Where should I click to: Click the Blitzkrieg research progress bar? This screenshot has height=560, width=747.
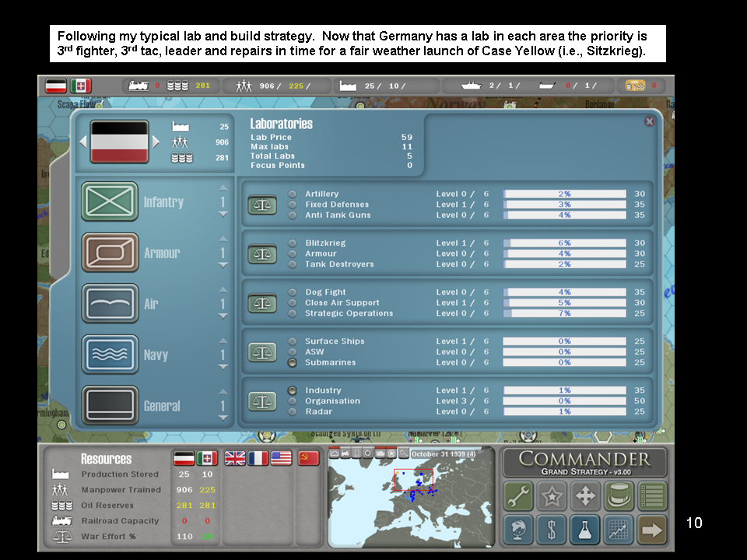(x=564, y=243)
